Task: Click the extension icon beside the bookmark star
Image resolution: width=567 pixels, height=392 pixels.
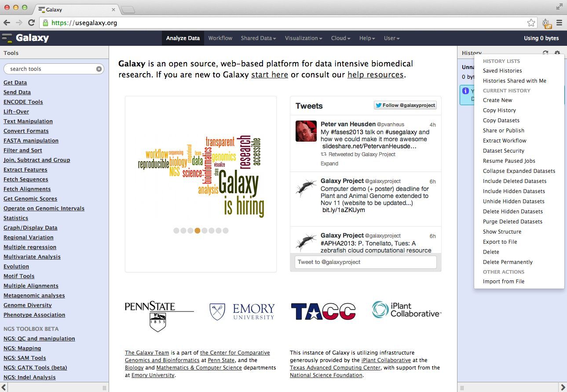Action: coord(546,23)
